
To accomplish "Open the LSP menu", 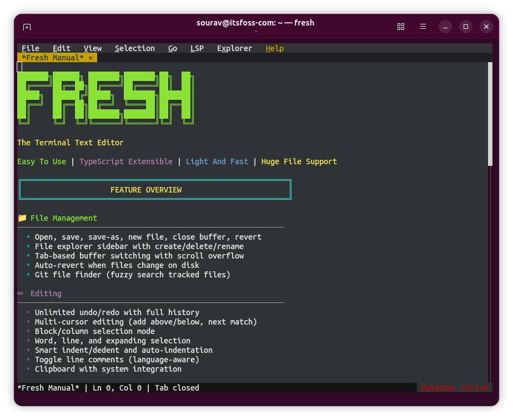I will [197, 48].
